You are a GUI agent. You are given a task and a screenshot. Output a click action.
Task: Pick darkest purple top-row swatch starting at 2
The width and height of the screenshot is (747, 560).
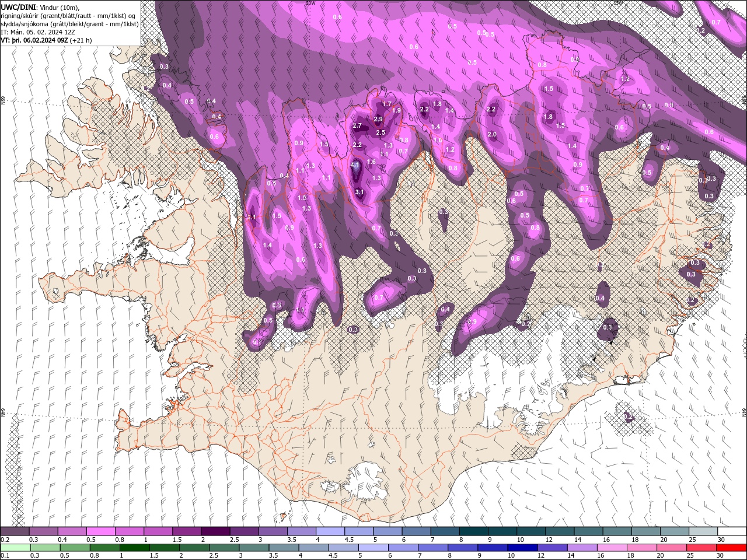click(215, 531)
